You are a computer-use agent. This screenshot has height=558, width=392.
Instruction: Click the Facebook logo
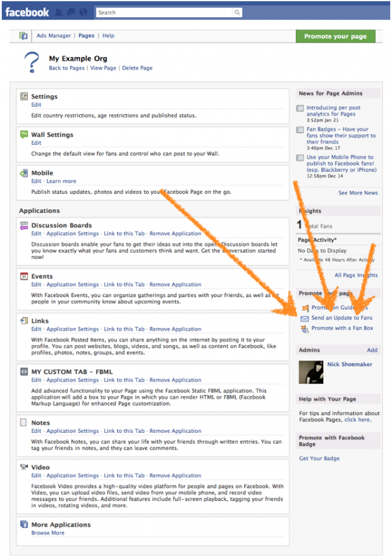(27, 13)
